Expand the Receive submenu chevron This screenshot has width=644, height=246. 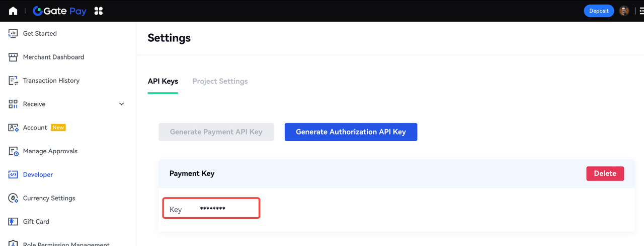click(121, 104)
